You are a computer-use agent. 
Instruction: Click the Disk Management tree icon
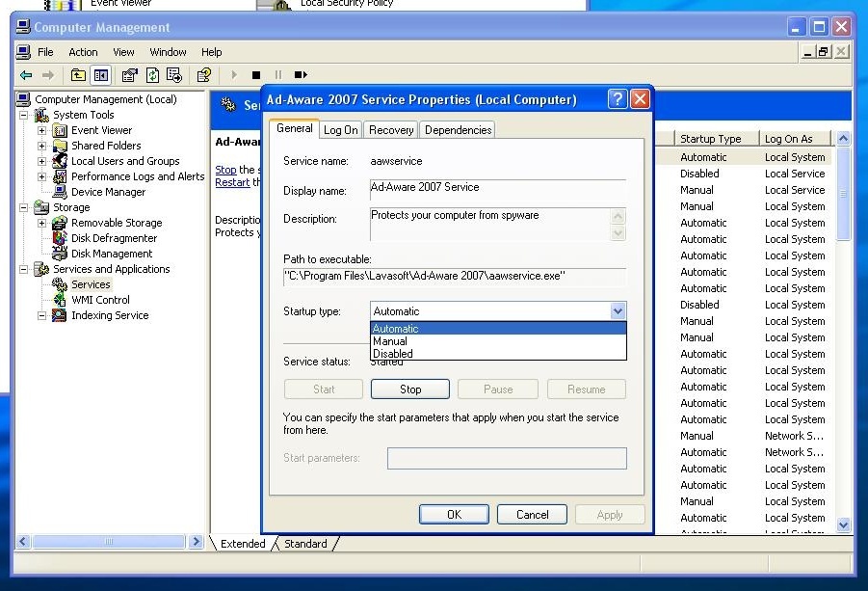60,254
